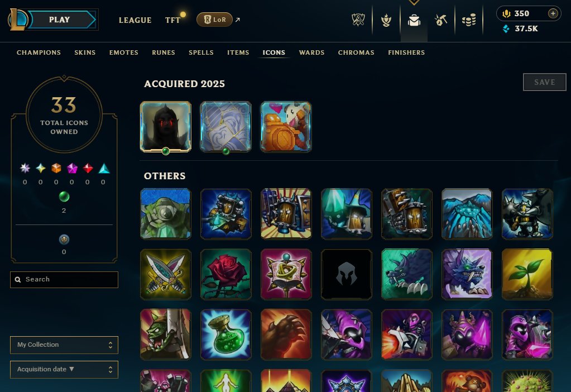Open the Wards tab

[x=311, y=52]
